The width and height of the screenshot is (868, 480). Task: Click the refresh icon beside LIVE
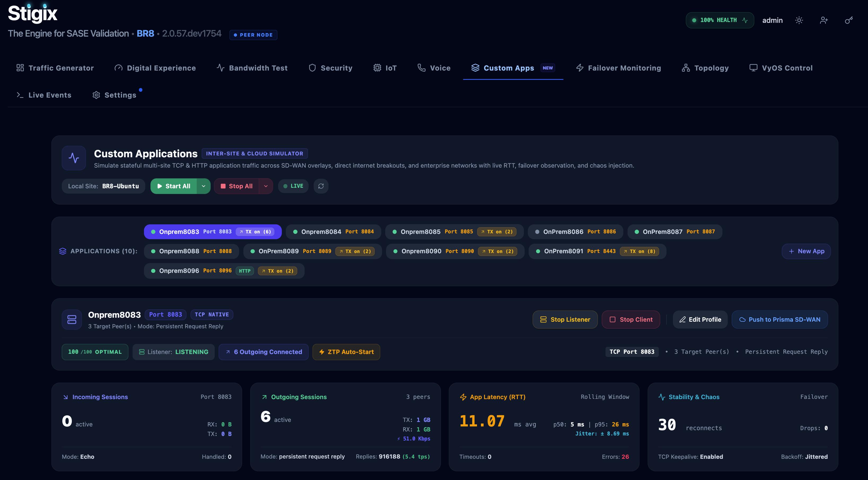click(321, 186)
